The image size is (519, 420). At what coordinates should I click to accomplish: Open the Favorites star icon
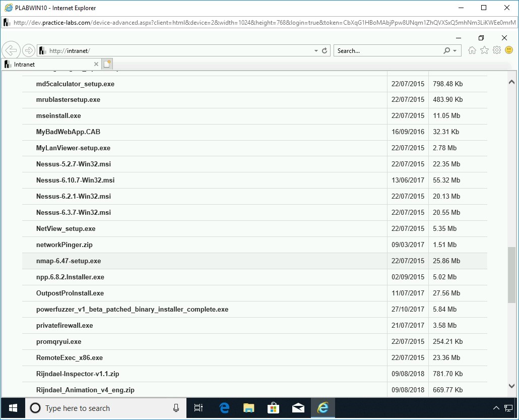[x=484, y=50]
